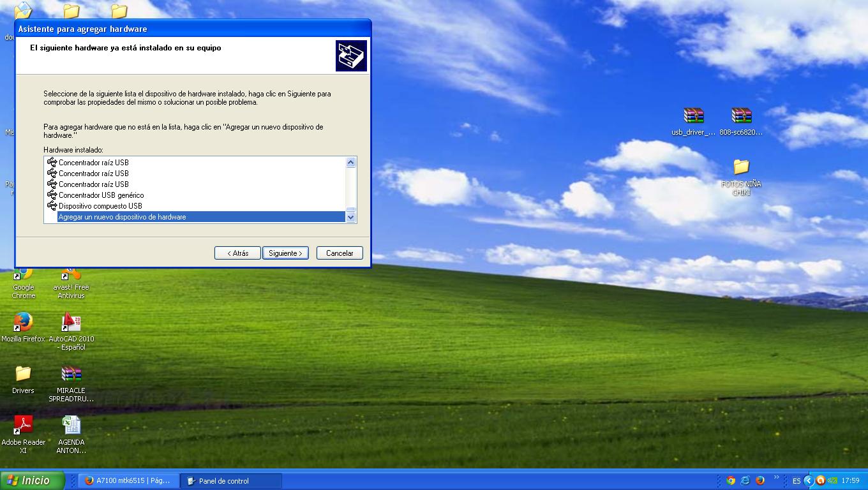Open the Inicio start menu
The height and width of the screenshot is (490, 868).
pos(33,480)
